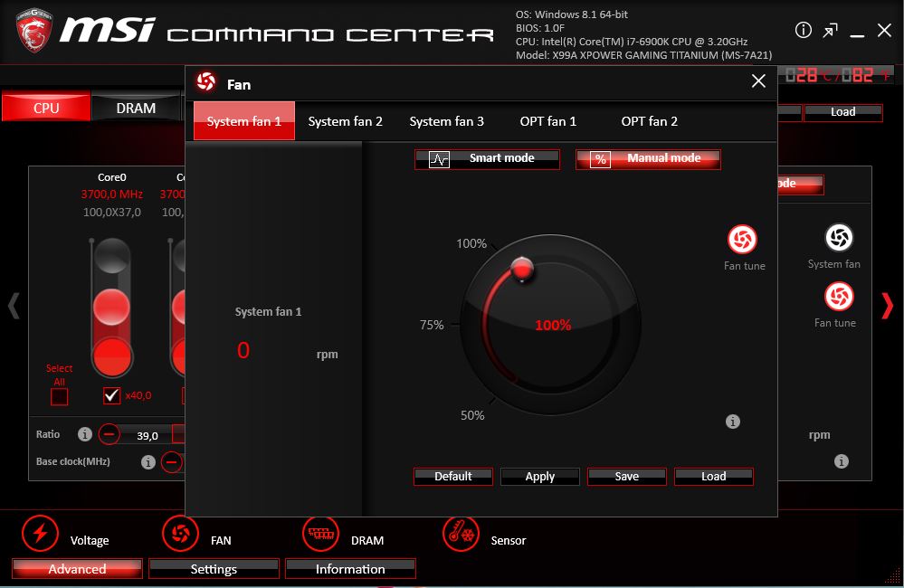904x588 pixels.
Task: Open the info icon in the title bar
Action: tap(804, 30)
